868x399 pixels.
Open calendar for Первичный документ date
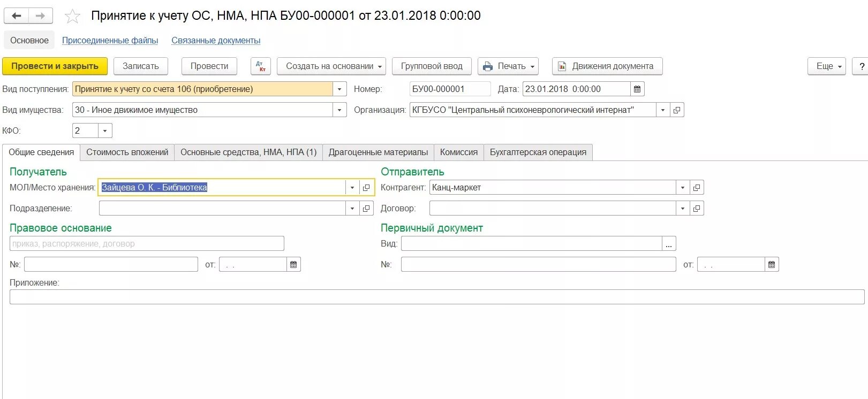click(772, 265)
